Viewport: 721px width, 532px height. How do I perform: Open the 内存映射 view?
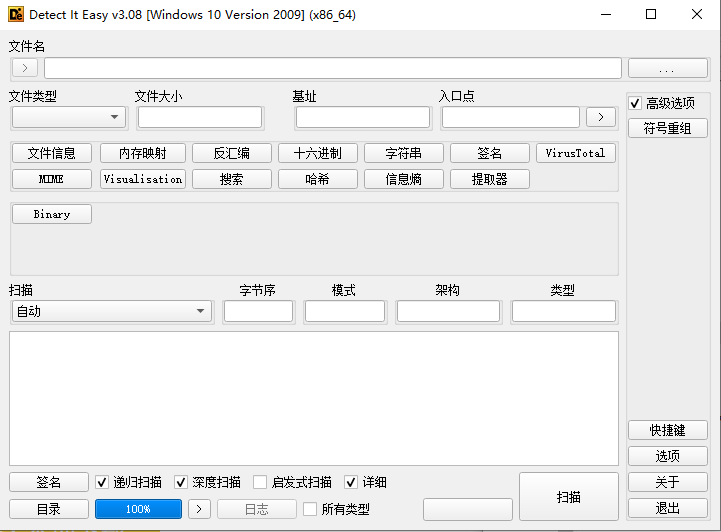143,153
